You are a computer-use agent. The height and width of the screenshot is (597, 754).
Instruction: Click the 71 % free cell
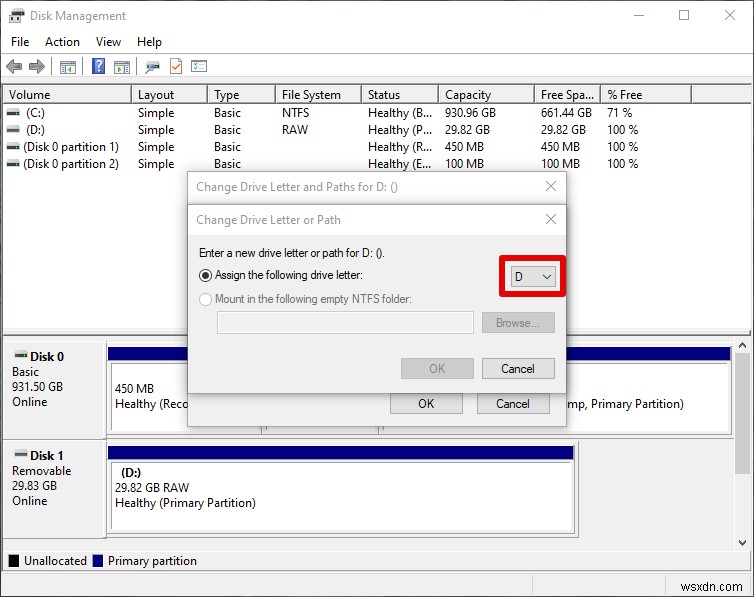(619, 113)
